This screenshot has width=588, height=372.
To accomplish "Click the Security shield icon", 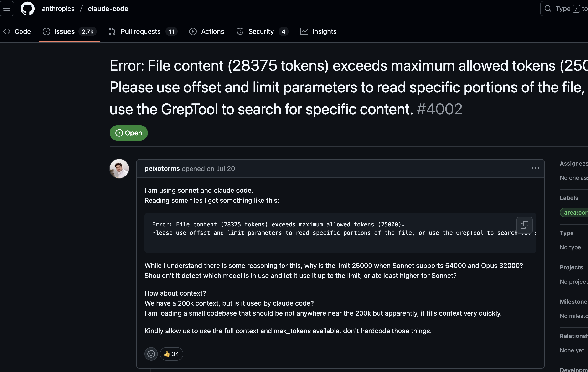I will (x=240, y=31).
